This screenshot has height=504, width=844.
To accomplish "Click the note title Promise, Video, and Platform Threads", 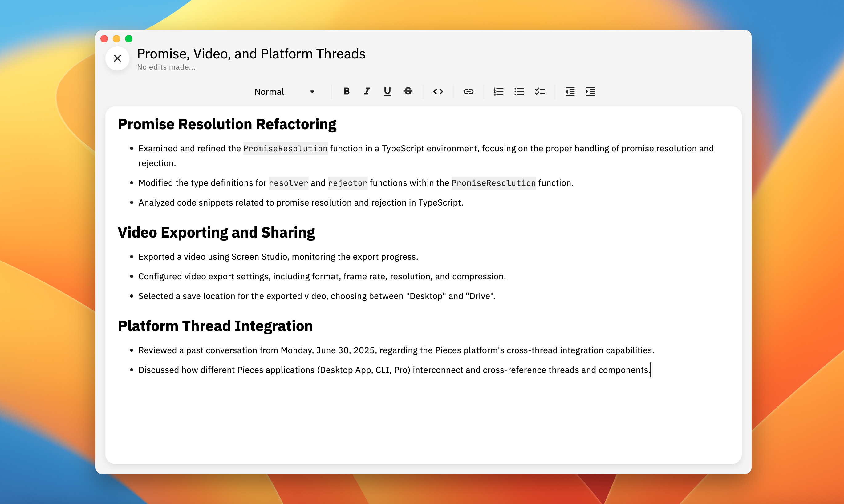I will (x=251, y=54).
